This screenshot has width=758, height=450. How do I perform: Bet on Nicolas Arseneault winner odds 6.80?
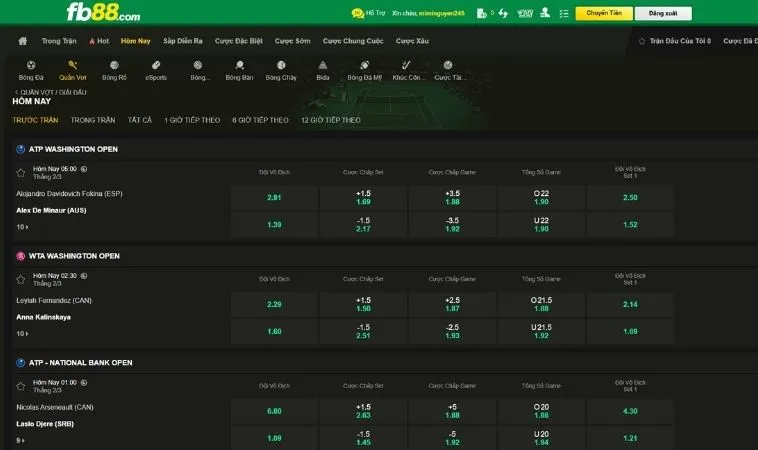274,410
